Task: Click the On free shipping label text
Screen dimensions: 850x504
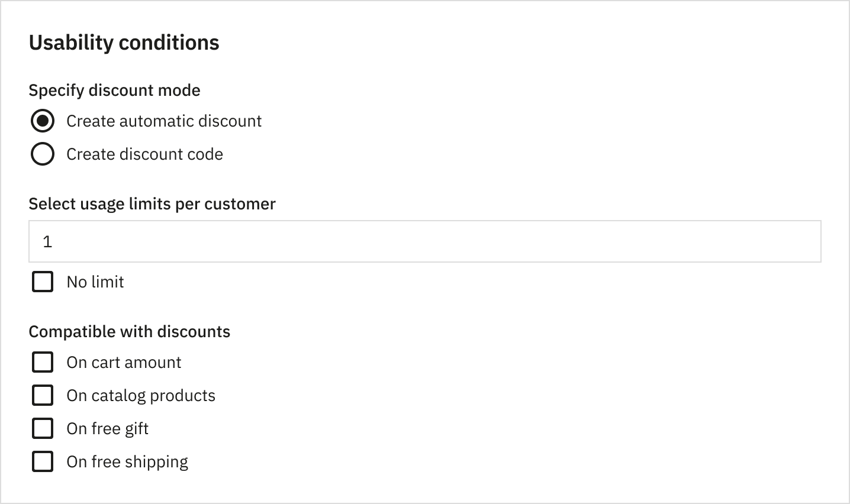Action: click(x=127, y=461)
